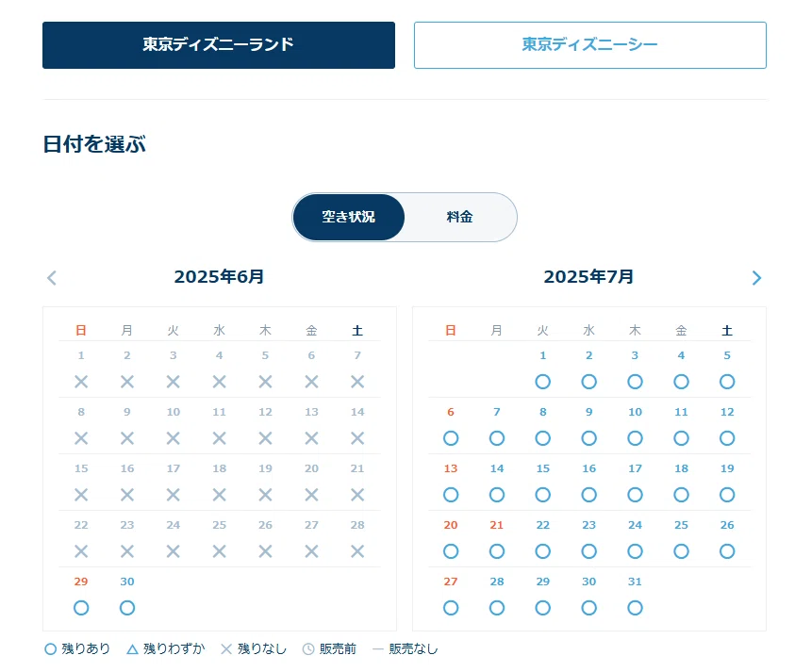Click date number 15 in June
This screenshot has width=795, height=672.
(x=81, y=468)
